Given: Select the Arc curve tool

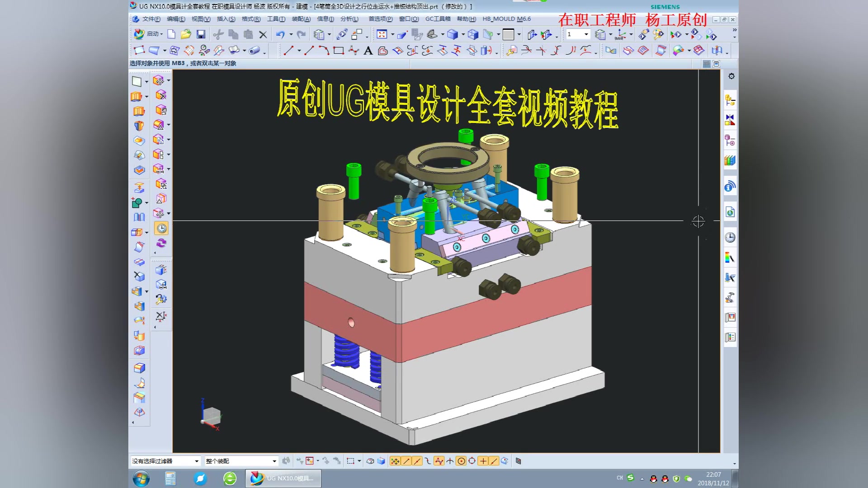Looking at the screenshot, I should pyautogui.click(x=324, y=50).
